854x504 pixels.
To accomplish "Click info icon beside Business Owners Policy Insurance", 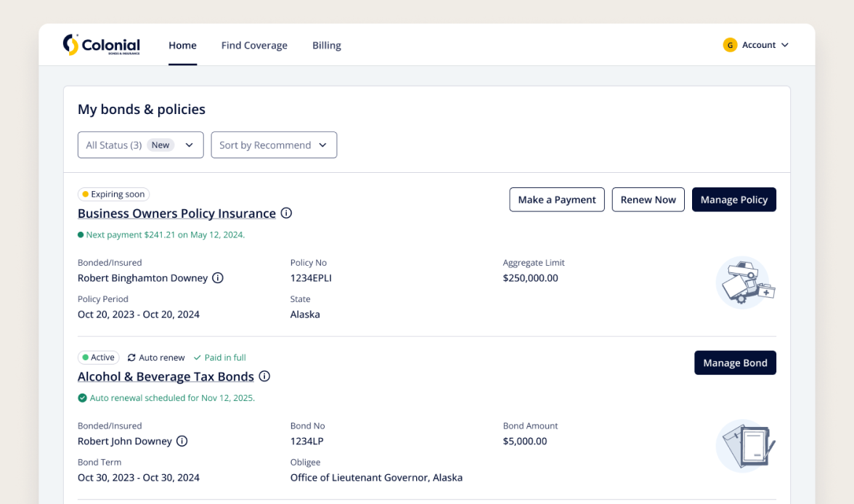I will pos(286,214).
